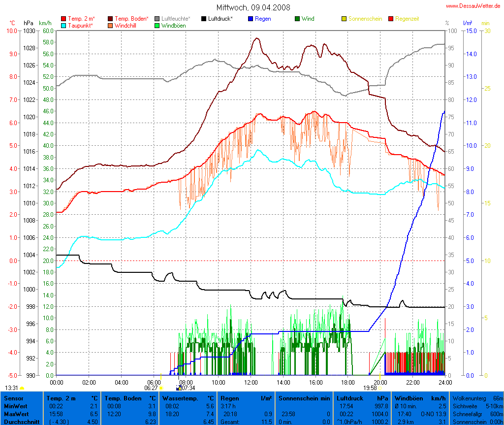This screenshot has width=504, height=425.
Task: Click the moon icon next to 13:31
Action: point(22,389)
